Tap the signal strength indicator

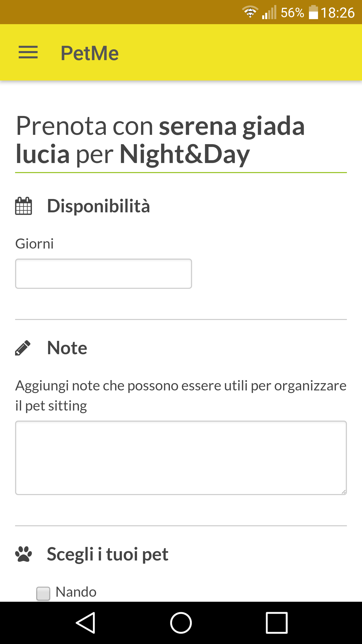[x=269, y=12]
